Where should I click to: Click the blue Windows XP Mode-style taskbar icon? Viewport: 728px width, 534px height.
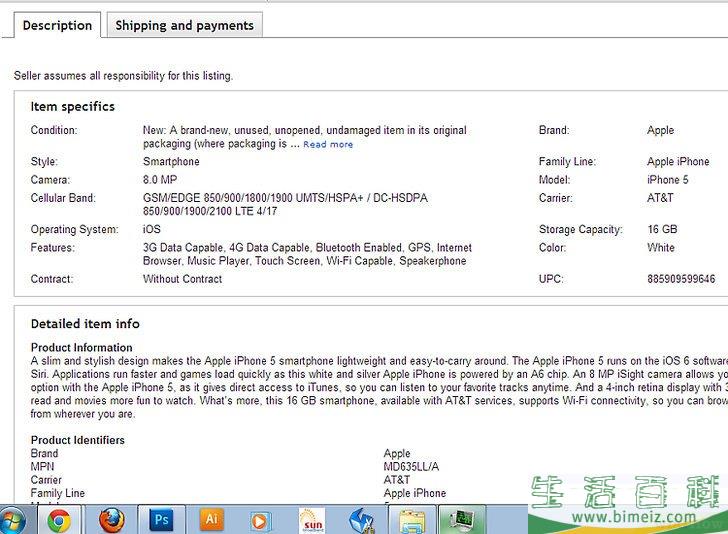(x=362, y=520)
